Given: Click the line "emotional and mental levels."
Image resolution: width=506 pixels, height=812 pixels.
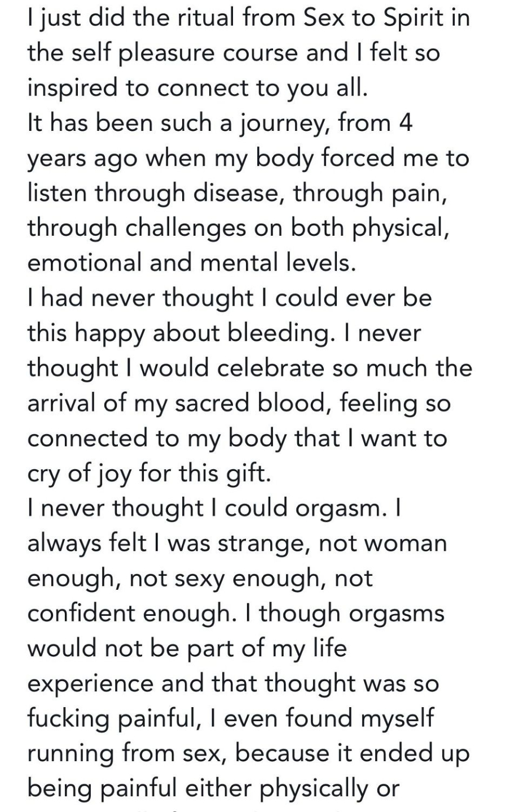Looking at the screenshot, I should tap(192, 264).
